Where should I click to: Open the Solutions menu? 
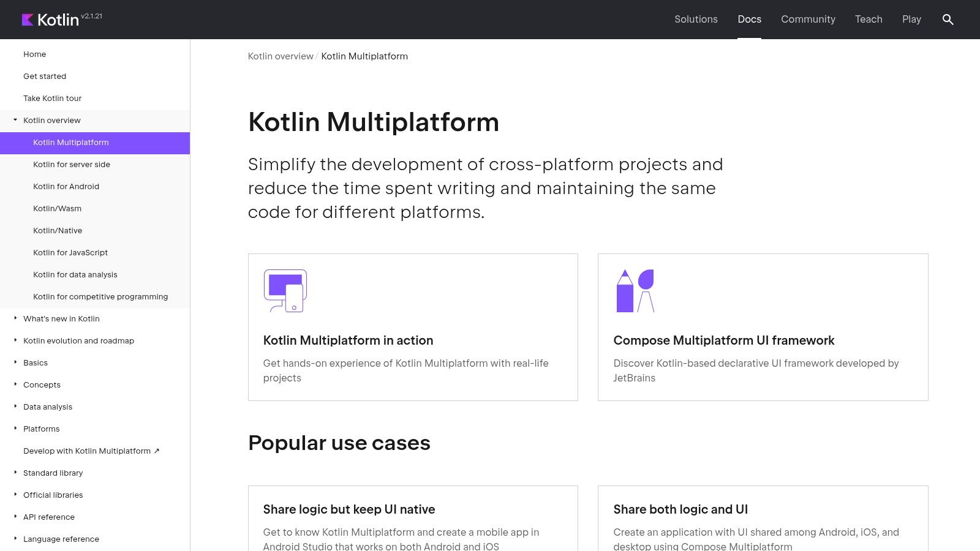(696, 20)
